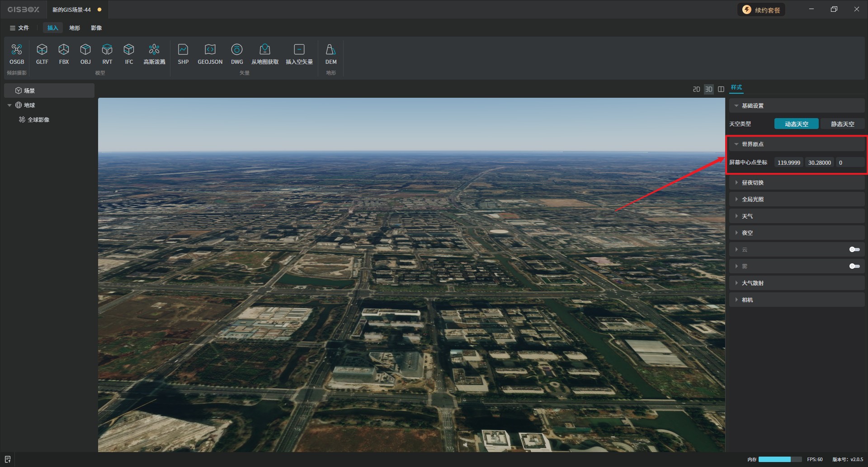
Task: Enable the fog (雾) switch
Action: [x=854, y=266]
